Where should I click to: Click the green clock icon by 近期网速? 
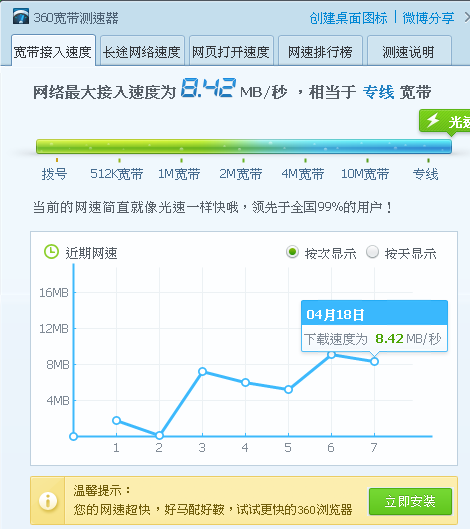[x=51, y=252]
